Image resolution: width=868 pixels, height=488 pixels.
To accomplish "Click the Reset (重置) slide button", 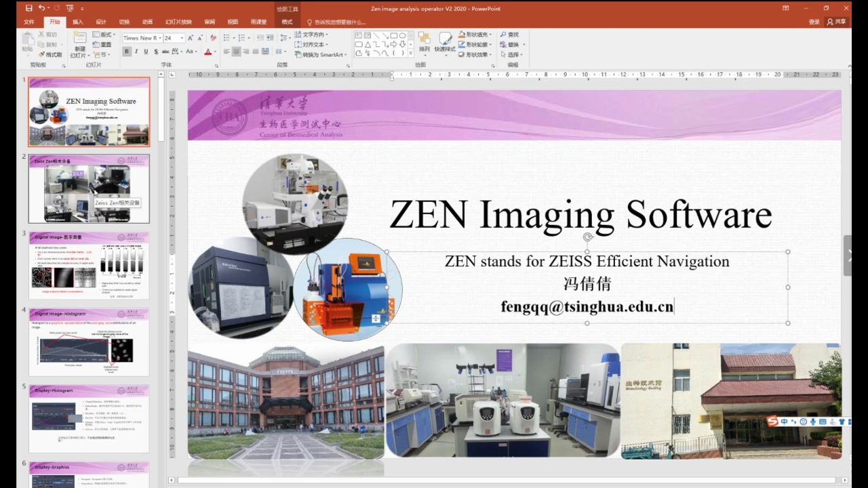I will click(102, 45).
